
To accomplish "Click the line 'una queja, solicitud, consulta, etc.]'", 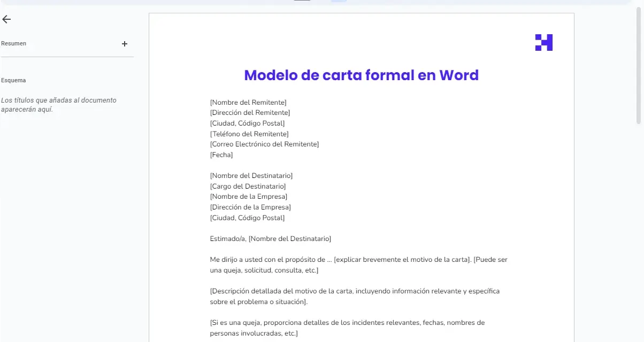I will [x=264, y=270].
